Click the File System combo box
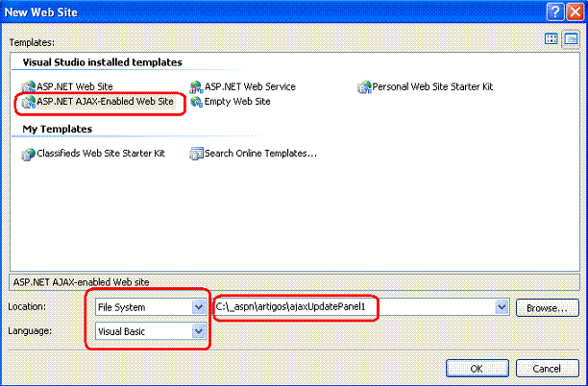This screenshot has height=386, width=588. tap(151, 307)
